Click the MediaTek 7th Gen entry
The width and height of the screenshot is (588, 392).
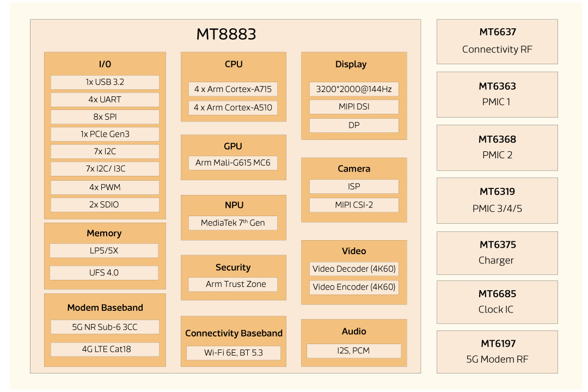pos(233,223)
